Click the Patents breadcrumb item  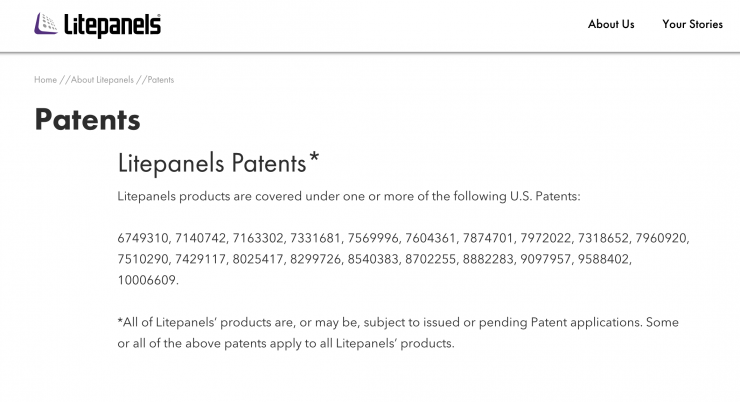coord(161,80)
